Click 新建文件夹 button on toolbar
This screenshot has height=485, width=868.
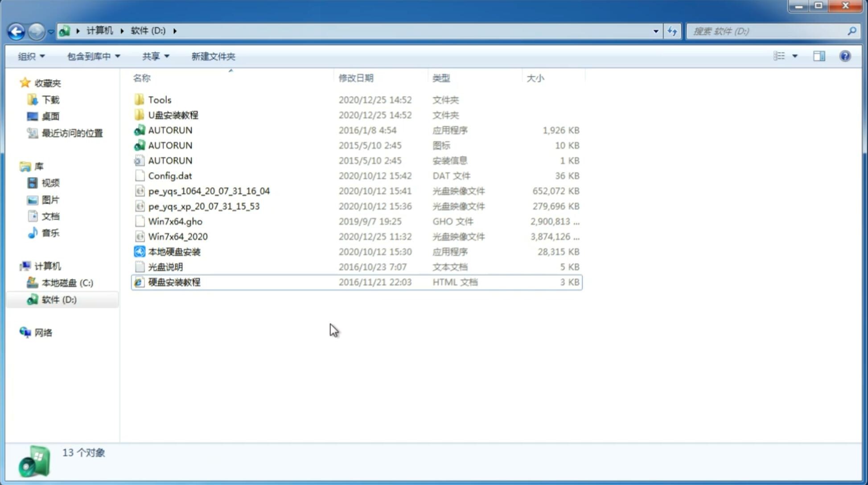(x=213, y=56)
